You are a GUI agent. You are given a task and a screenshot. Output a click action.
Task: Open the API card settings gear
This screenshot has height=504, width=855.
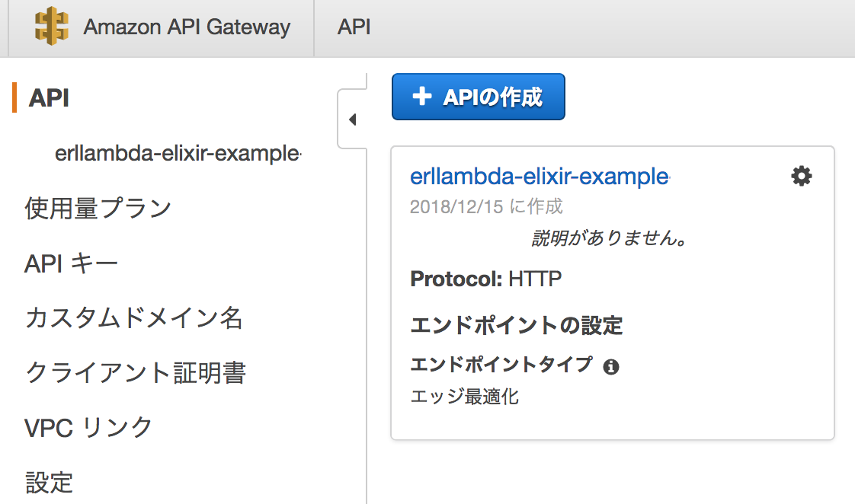click(801, 177)
